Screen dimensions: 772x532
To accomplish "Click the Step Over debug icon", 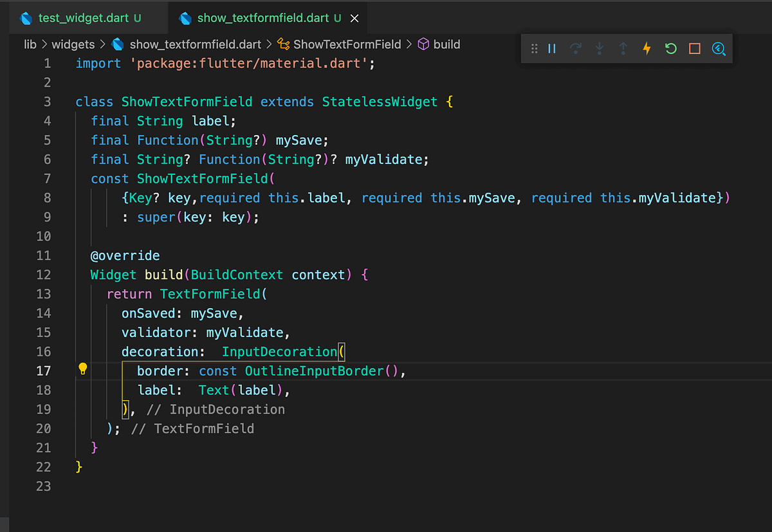I will click(575, 48).
